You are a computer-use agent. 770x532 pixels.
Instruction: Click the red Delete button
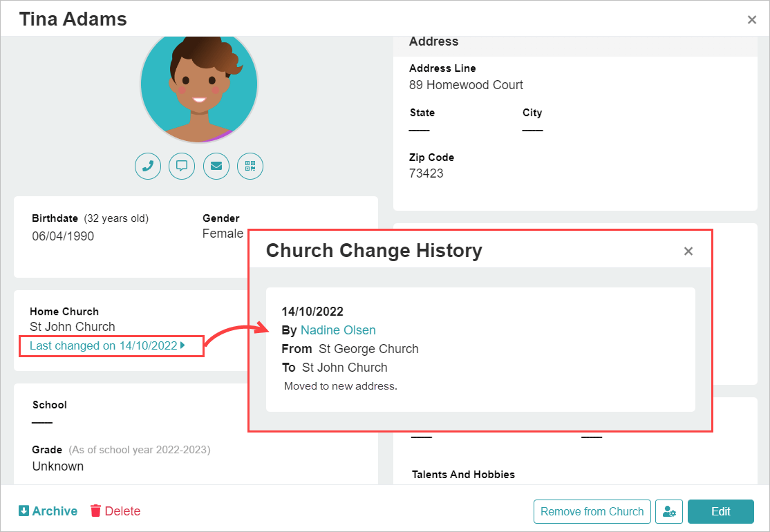(115, 511)
